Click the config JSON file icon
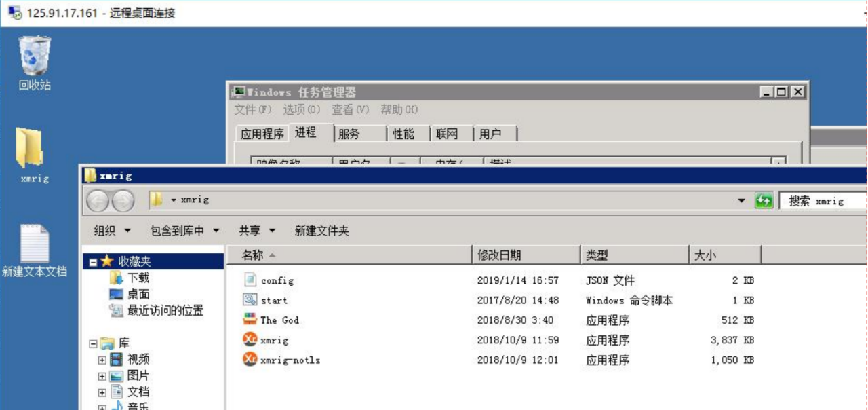This screenshot has width=868, height=410. (250, 280)
